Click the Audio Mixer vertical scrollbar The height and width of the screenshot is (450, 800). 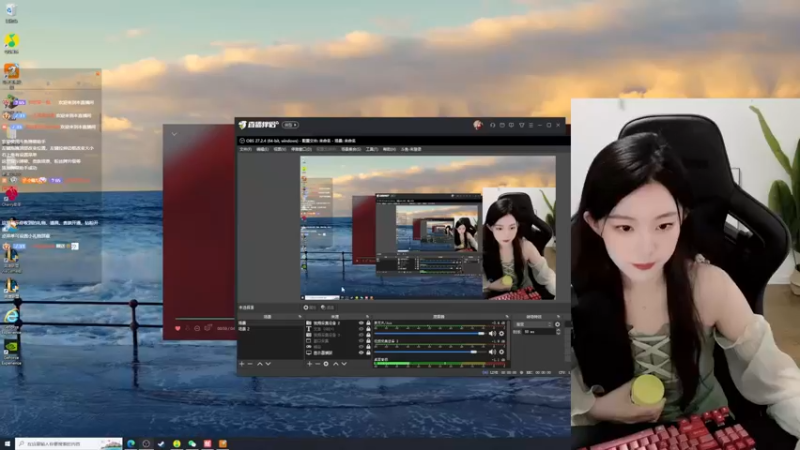pyautogui.click(x=508, y=341)
